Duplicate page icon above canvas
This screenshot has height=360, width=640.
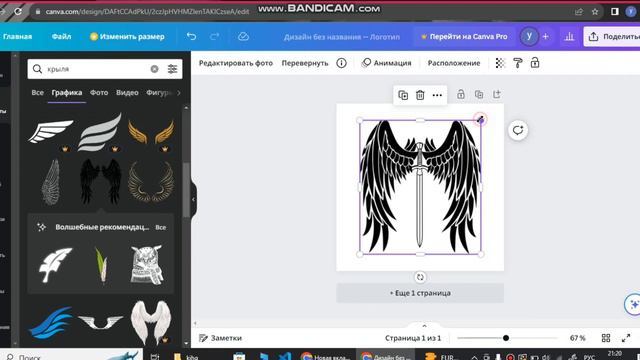point(479,94)
